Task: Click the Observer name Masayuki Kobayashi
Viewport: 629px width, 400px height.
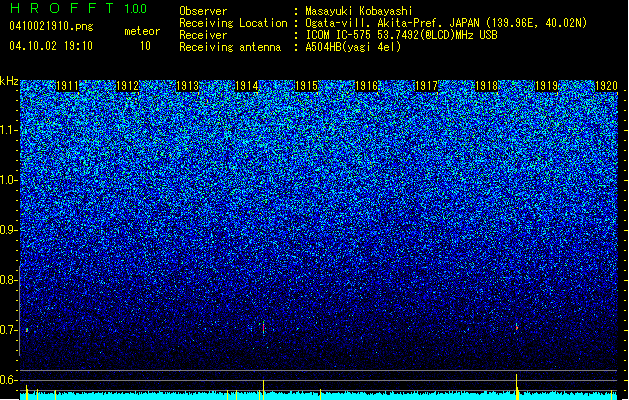Action: pyautogui.click(x=359, y=11)
